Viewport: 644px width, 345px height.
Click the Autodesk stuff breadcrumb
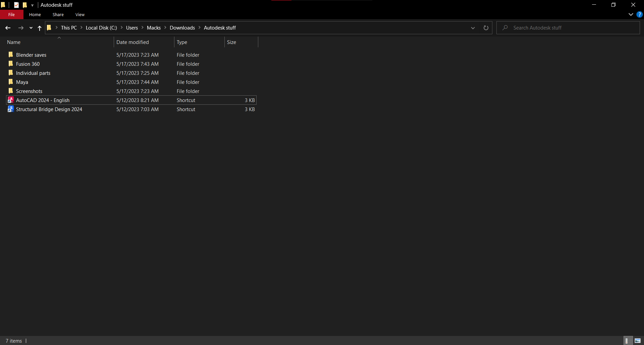tap(220, 28)
